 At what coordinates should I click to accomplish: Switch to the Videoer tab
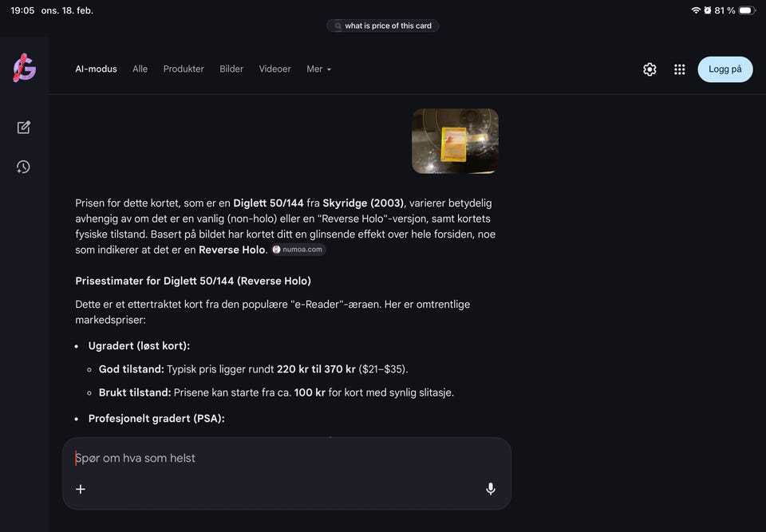[x=274, y=69]
